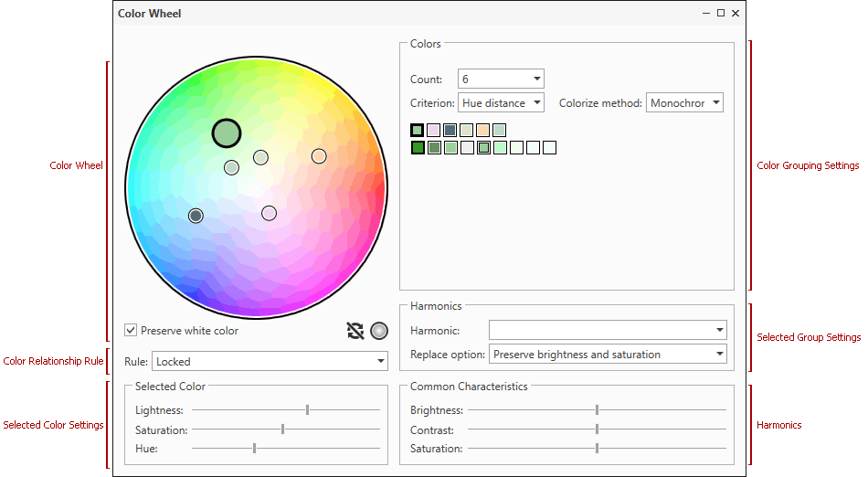Pick the muted dark green second bottom-row swatch

tap(435, 148)
